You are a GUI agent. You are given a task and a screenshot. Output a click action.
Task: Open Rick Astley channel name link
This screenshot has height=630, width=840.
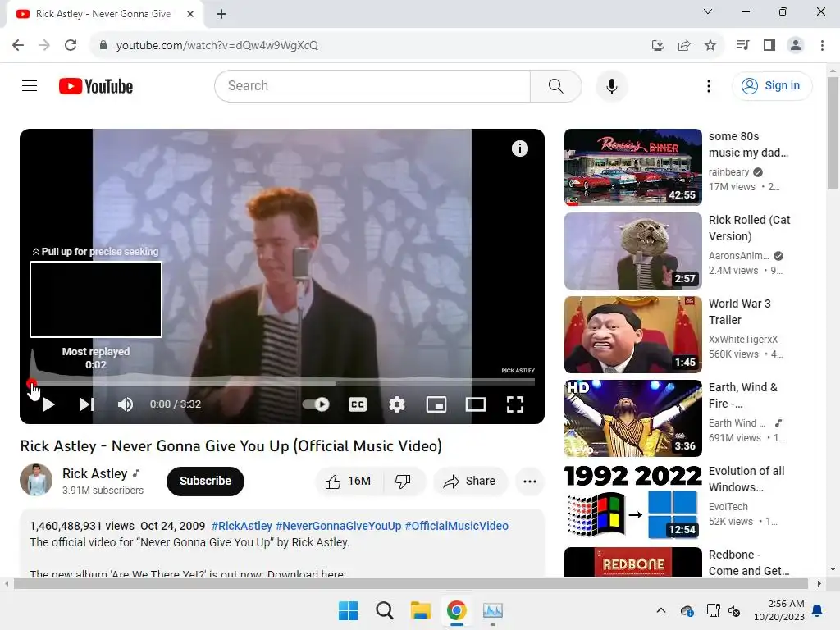(x=95, y=473)
